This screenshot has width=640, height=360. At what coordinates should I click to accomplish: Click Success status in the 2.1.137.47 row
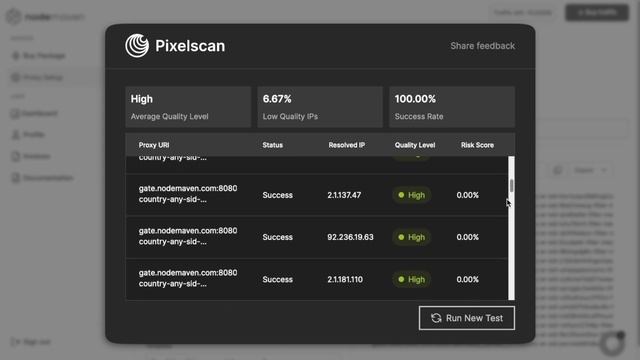coord(278,195)
